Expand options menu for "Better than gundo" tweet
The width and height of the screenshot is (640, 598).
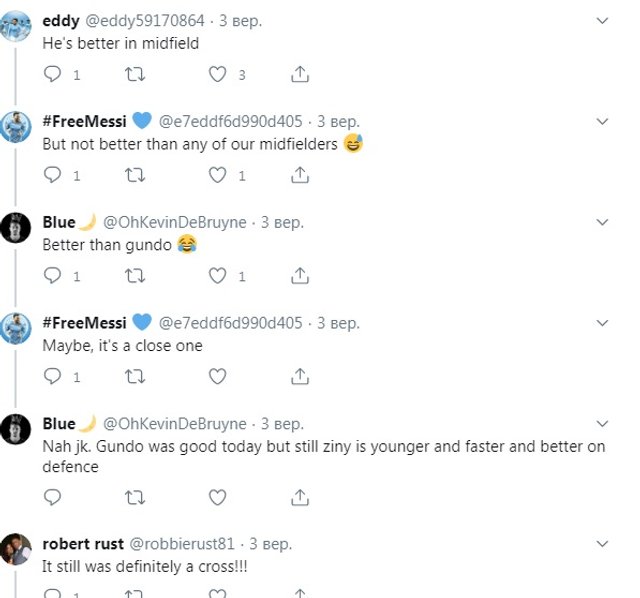(x=602, y=222)
